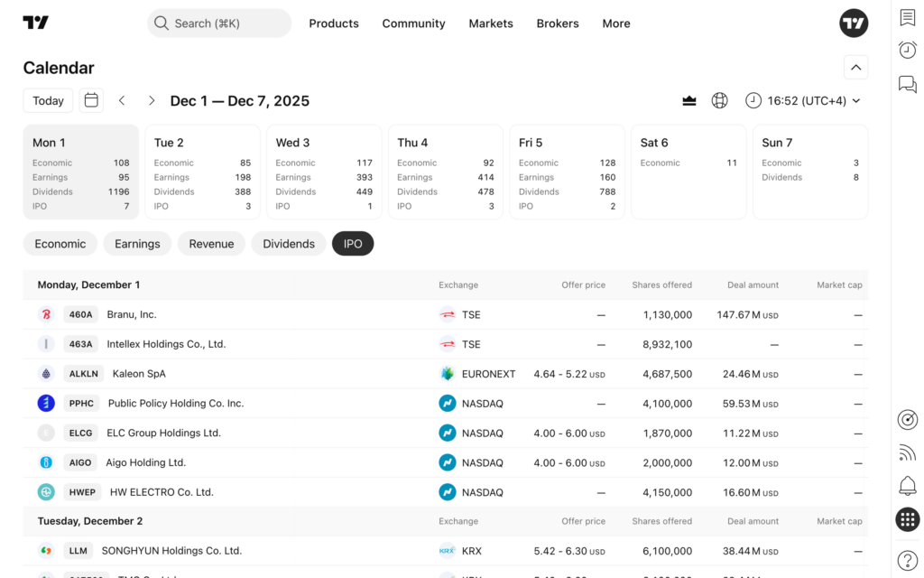Toggle the Revenue filter chip
The width and height of the screenshot is (924, 578).
click(x=211, y=243)
